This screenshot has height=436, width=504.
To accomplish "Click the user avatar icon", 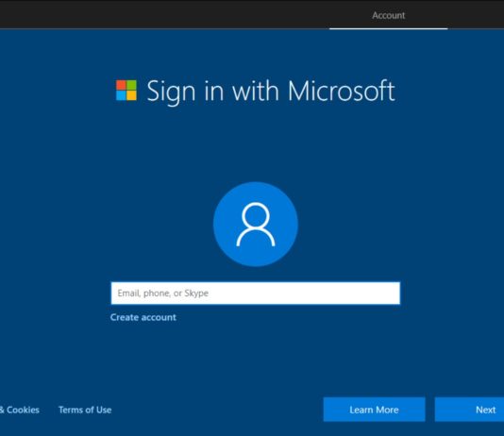I will 256,225.
